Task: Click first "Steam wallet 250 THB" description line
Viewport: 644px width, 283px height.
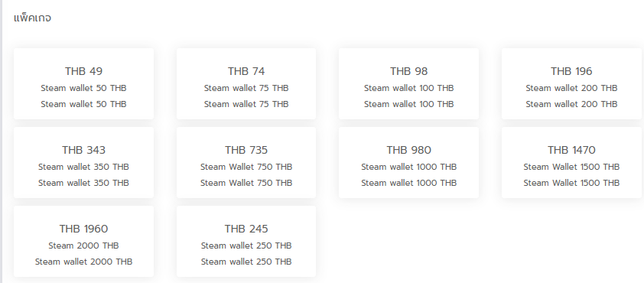Action: tap(246, 246)
